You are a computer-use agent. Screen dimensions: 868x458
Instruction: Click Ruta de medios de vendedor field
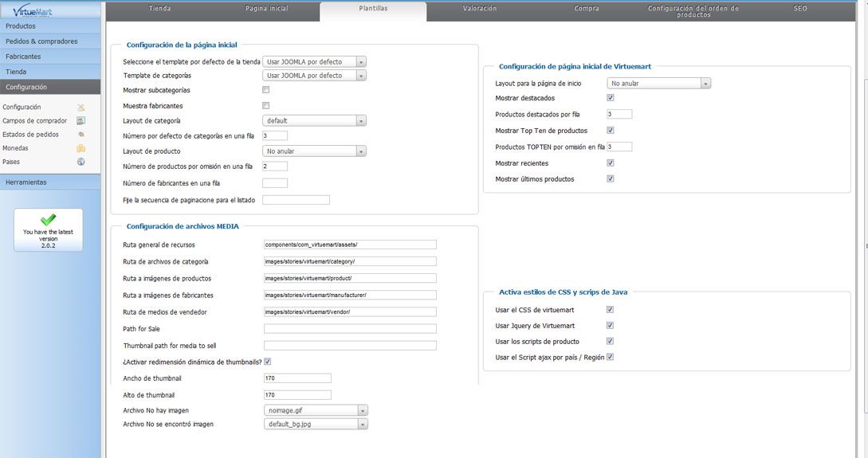pyautogui.click(x=350, y=312)
